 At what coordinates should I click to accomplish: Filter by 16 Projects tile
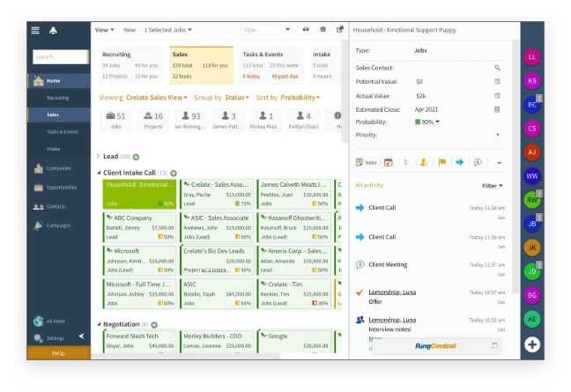tap(153, 120)
